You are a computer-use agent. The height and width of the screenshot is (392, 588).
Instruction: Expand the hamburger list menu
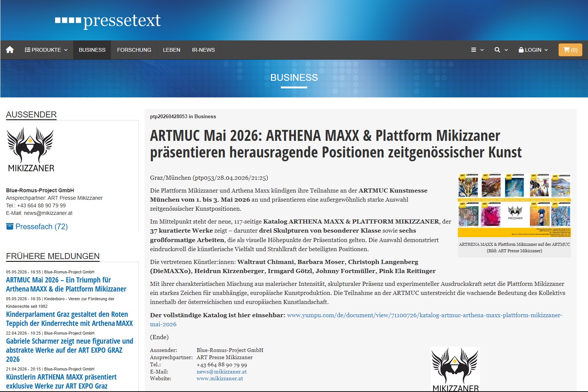[x=477, y=50]
